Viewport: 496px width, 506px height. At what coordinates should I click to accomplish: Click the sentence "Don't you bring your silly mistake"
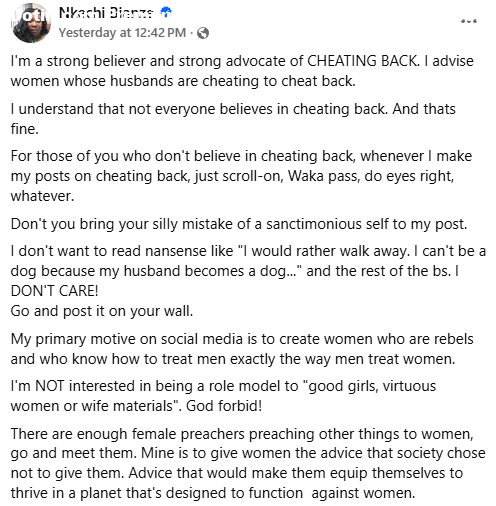239,224
